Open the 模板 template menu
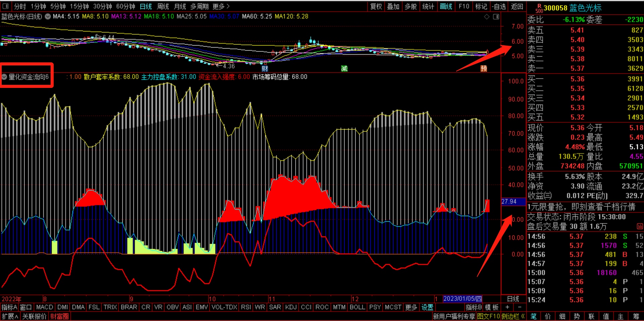Image resolution: width=644 pixels, height=321 pixels. coord(492,307)
